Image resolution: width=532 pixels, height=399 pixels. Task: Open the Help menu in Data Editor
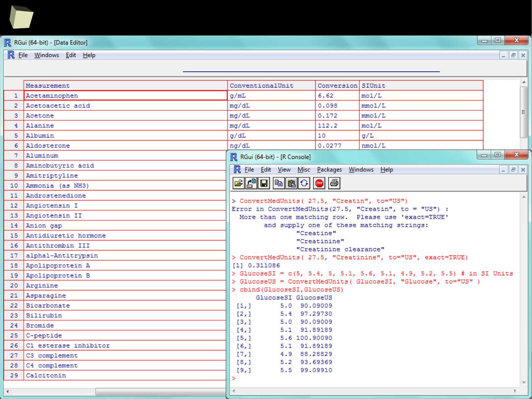(x=89, y=55)
